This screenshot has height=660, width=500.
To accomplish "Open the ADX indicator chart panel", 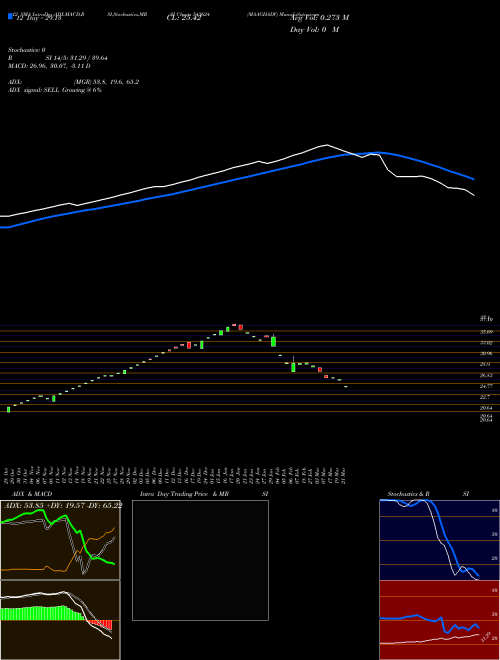I will click(x=60, y=540).
